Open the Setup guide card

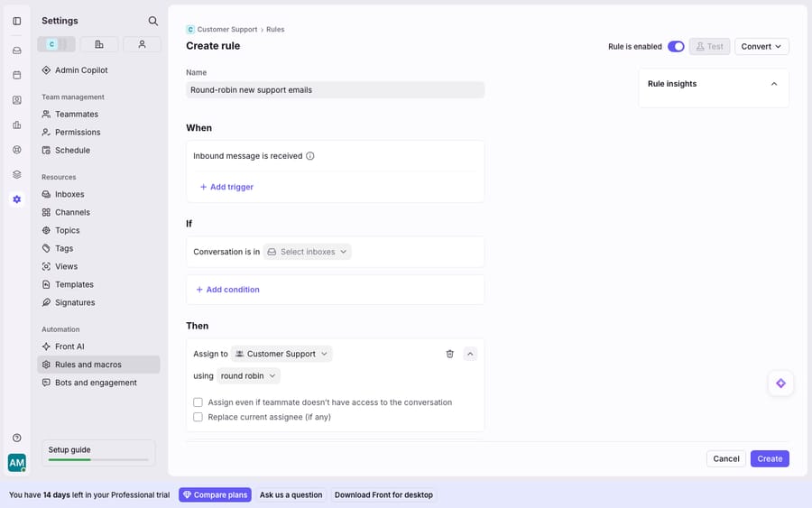pos(97,453)
